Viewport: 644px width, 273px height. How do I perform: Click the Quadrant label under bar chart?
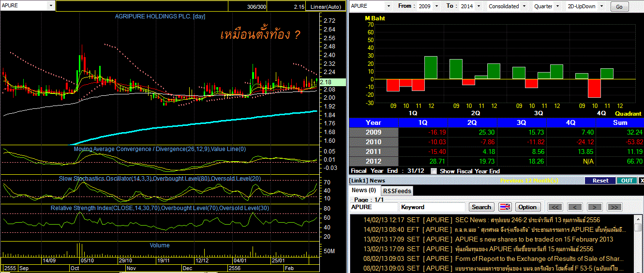click(628, 114)
